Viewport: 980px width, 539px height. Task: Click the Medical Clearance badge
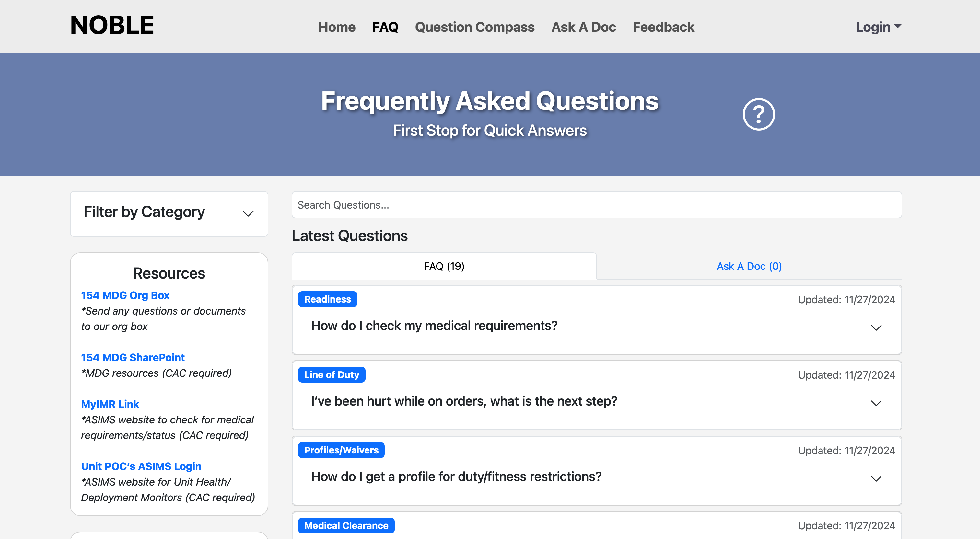pos(346,525)
